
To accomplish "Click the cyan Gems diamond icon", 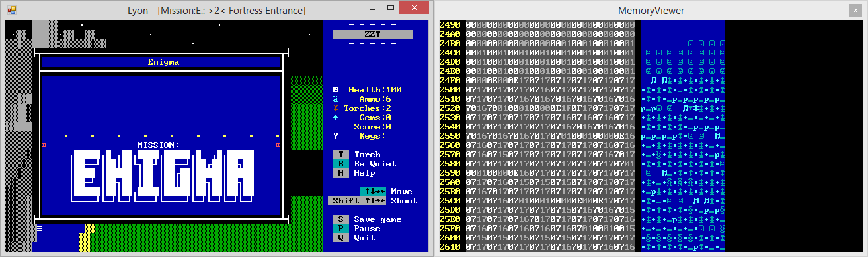I will tap(336, 118).
